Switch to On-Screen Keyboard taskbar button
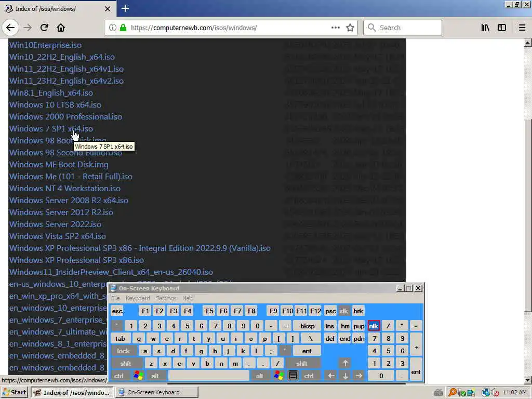Viewport: 532px width, 399px height. point(157,393)
